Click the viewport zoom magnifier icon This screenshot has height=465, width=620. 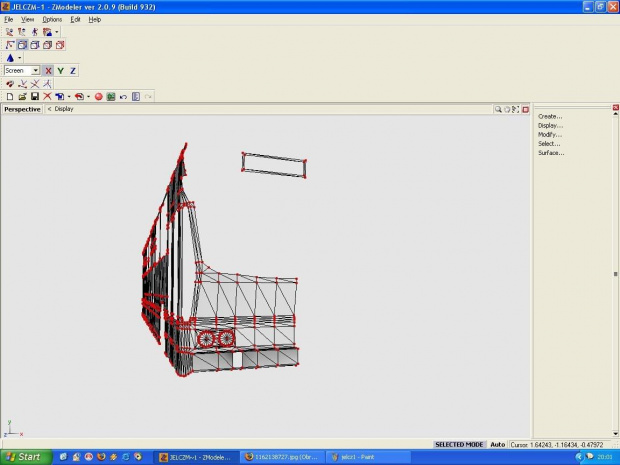(x=498, y=109)
